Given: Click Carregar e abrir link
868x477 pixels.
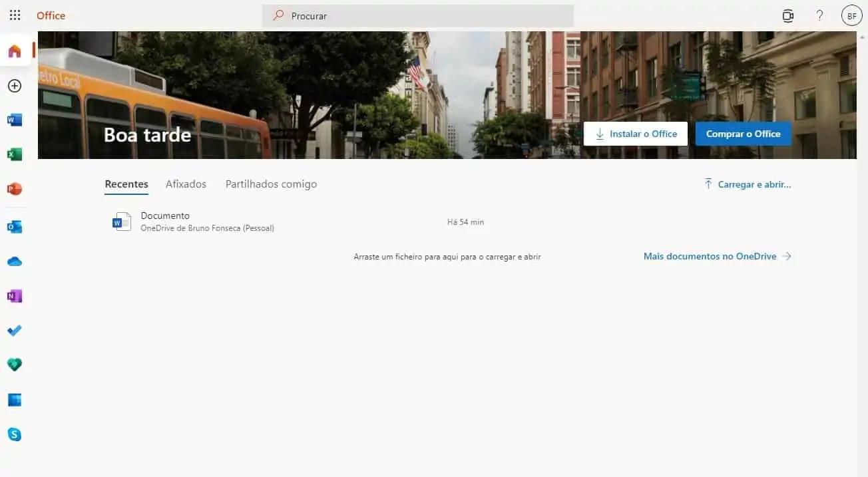Looking at the screenshot, I should point(748,184).
